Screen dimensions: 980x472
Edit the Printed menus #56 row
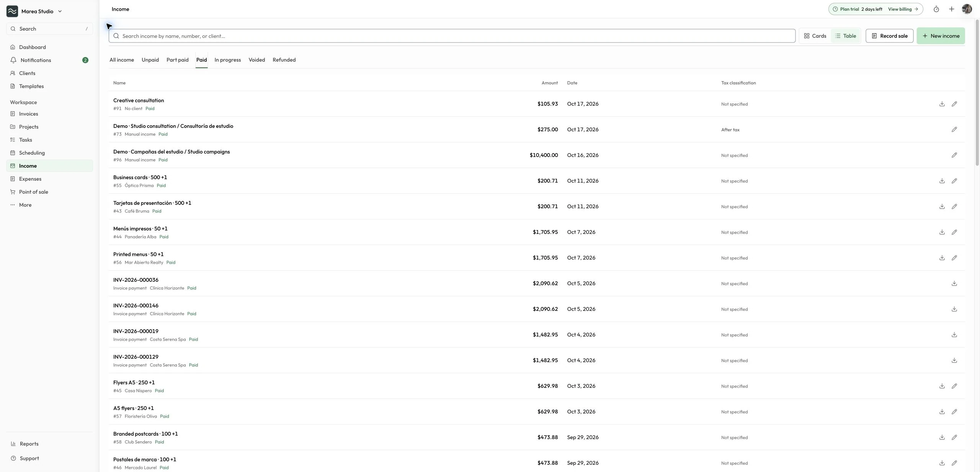coord(954,258)
